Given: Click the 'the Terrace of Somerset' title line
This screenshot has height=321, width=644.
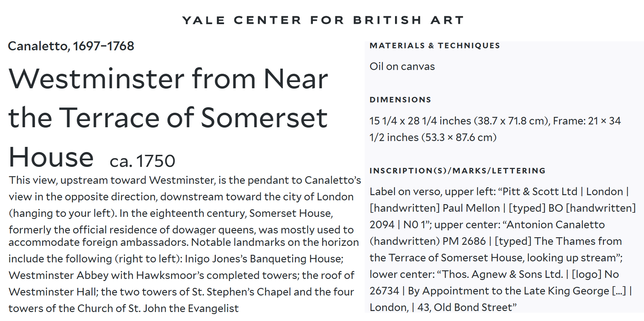Looking at the screenshot, I should click(168, 118).
